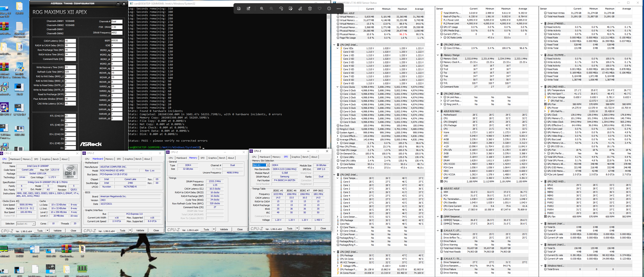Select the 51x50 screenshot file on desktop
644x277 pixels.
click(19, 90)
